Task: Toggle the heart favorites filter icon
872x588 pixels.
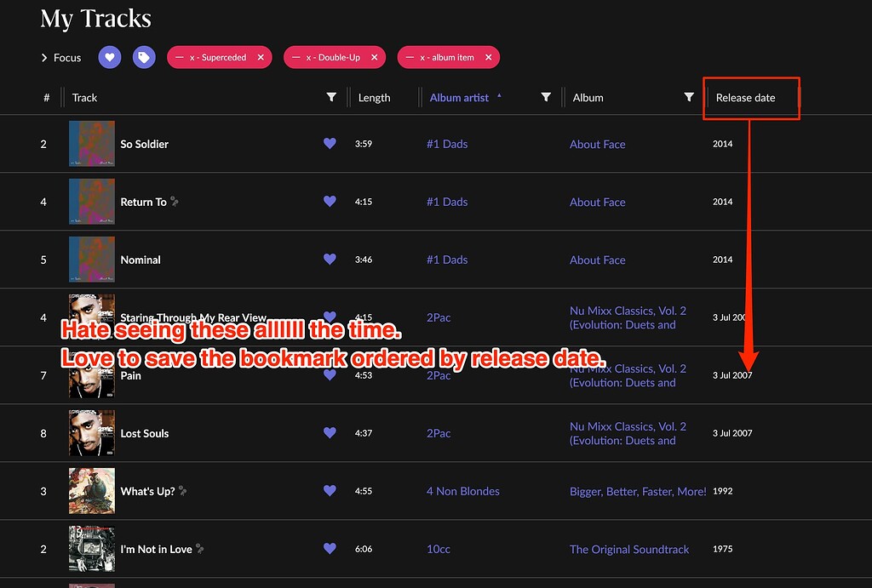Action: pos(109,57)
